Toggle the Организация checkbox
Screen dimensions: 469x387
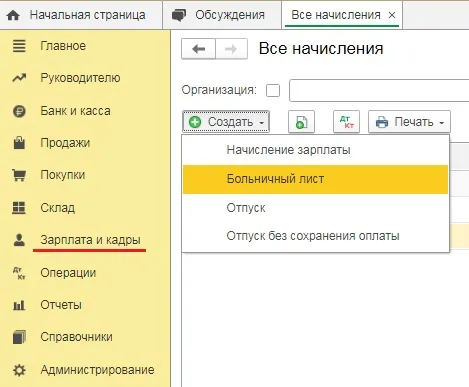pyautogui.click(x=273, y=90)
